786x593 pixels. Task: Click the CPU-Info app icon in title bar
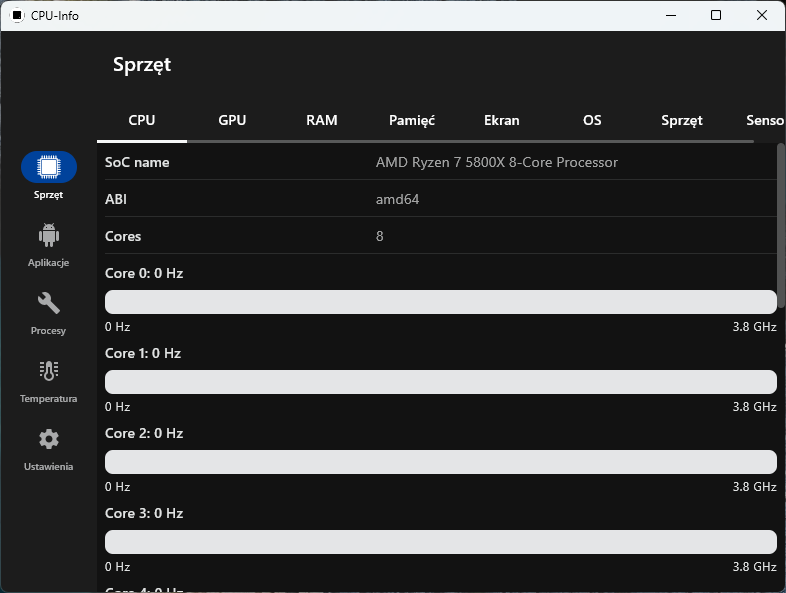point(17,16)
